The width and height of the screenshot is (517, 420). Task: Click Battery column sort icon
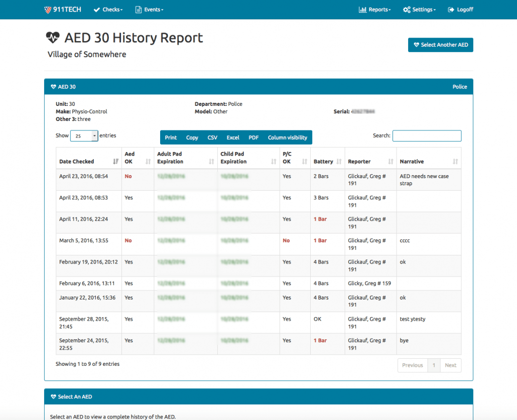click(x=339, y=162)
